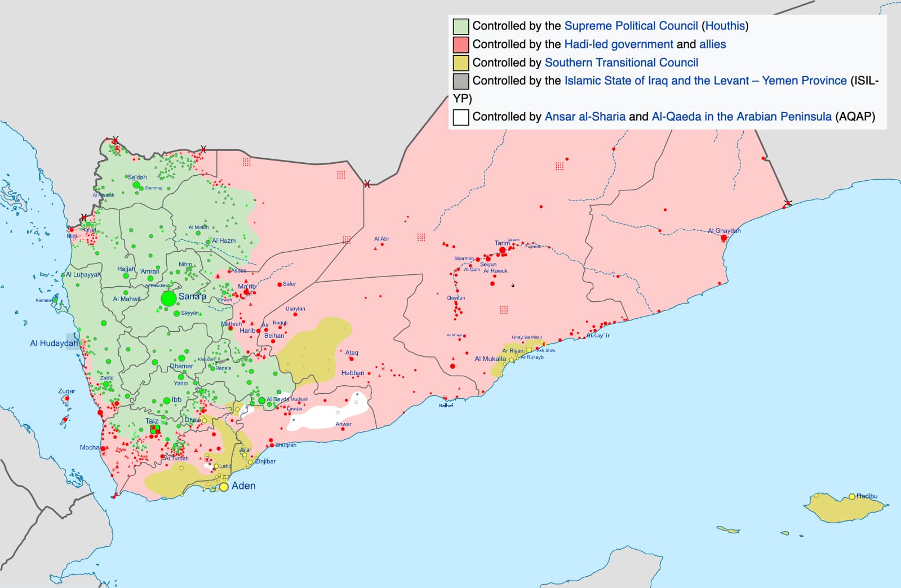Viewport: 901px width, 588px height.
Task: Open the Houthis link in legend
Action: click(x=725, y=26)
